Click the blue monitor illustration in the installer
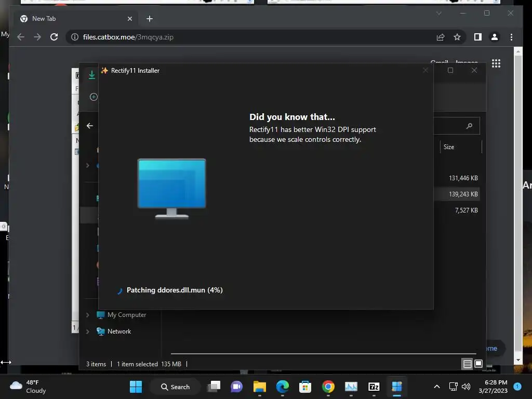 [x=171, y=189]
